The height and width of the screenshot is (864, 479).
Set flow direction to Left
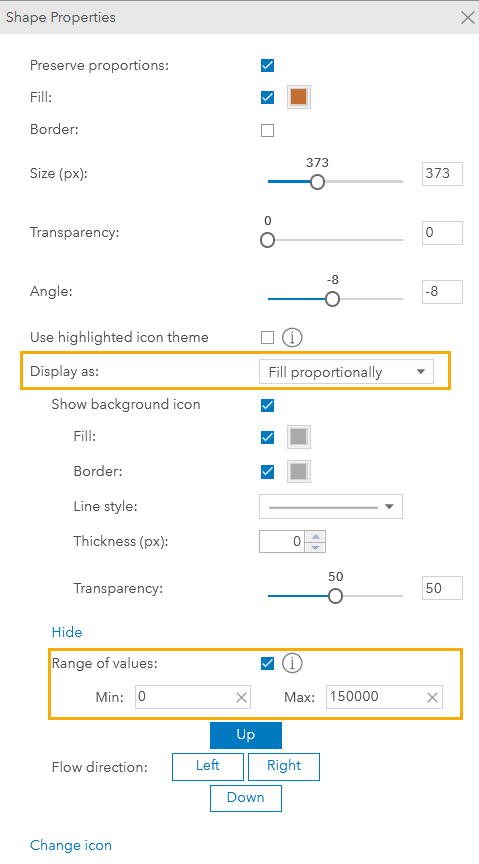click(x=208, y=766)
